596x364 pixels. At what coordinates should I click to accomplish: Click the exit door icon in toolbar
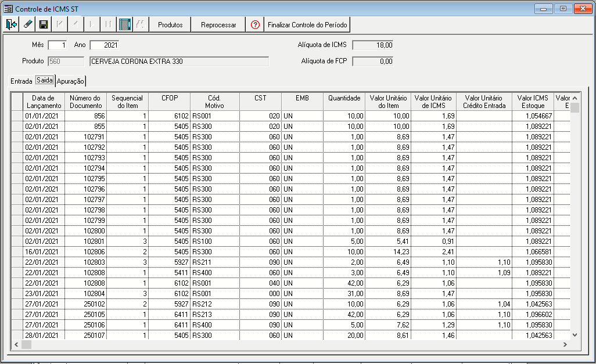pyautogui.click(x=12, y=25)
